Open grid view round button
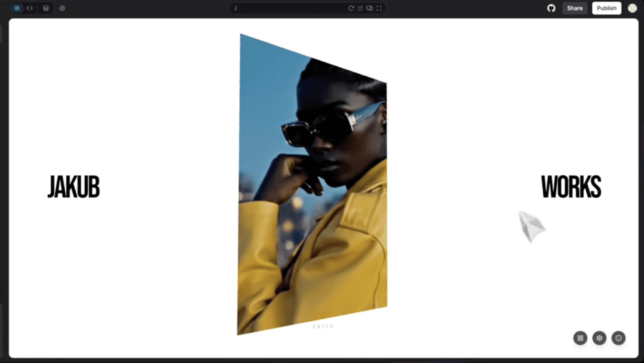 coord(580,338)
